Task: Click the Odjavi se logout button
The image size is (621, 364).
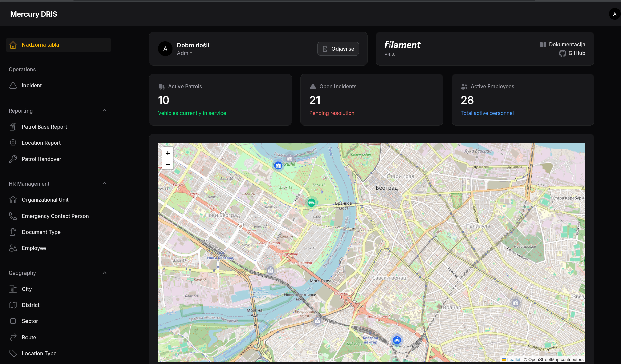Action: pos(338,49)
